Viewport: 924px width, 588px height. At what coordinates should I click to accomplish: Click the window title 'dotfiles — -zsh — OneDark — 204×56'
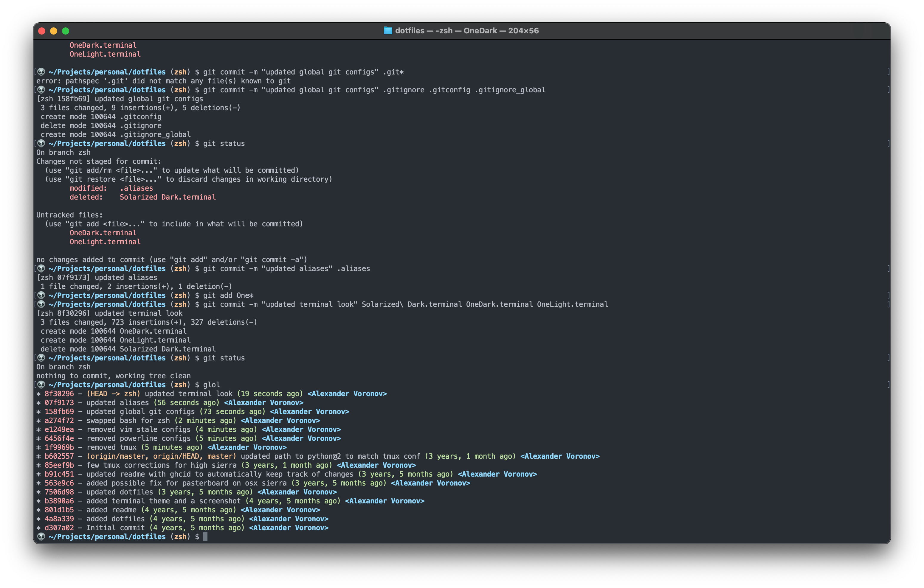click(x=466, y=31)
